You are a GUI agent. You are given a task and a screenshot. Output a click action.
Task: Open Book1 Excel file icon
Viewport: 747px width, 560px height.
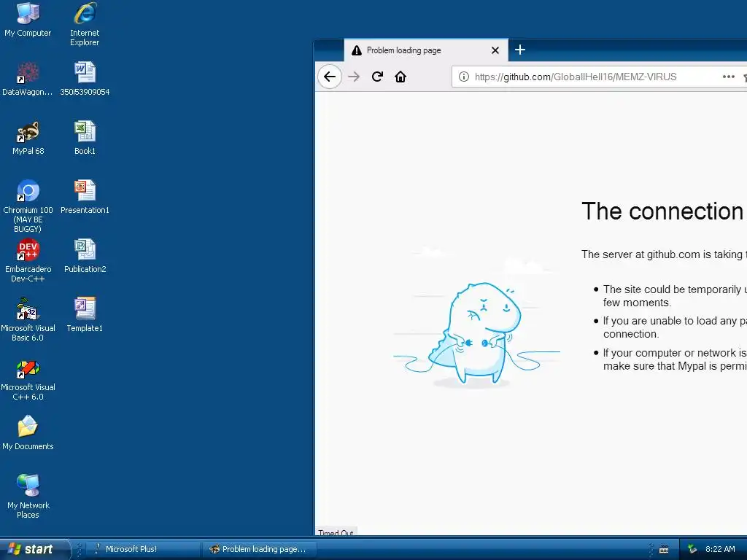[x=85, y=138]
